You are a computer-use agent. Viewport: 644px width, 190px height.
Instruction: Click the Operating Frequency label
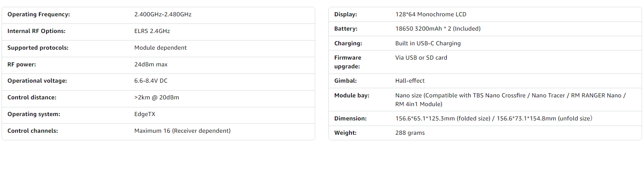(39, 14)
